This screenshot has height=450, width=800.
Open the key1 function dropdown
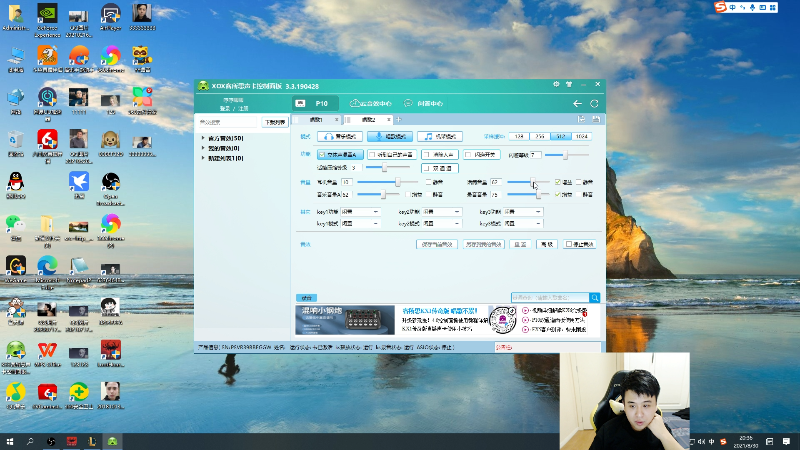pos(361,212)
